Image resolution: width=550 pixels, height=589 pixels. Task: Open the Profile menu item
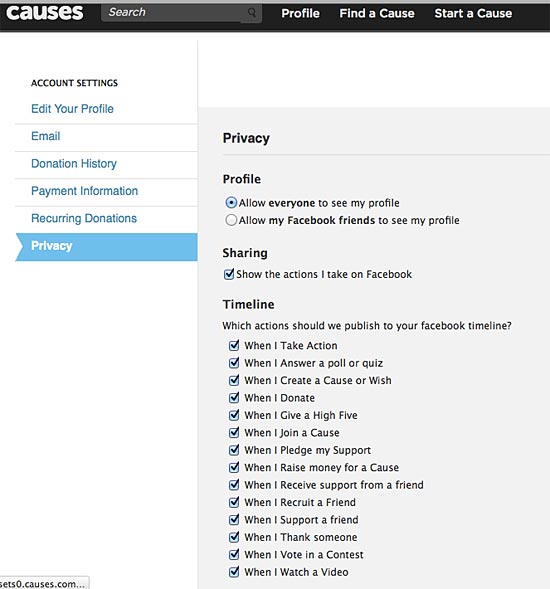(300, 13)
